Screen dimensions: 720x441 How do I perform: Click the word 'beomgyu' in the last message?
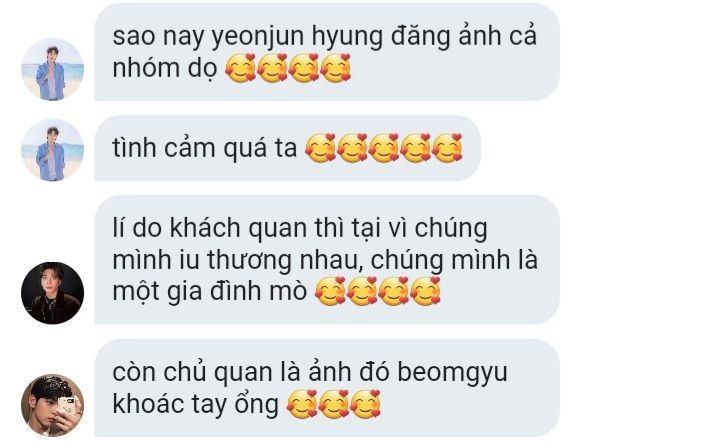pos(452,372)
